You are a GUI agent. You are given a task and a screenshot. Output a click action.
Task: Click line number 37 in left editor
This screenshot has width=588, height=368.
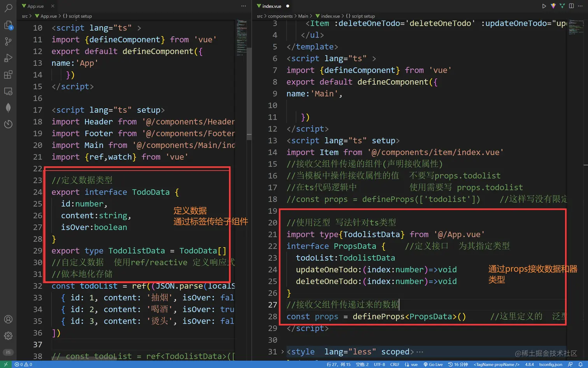coord(37,345)
